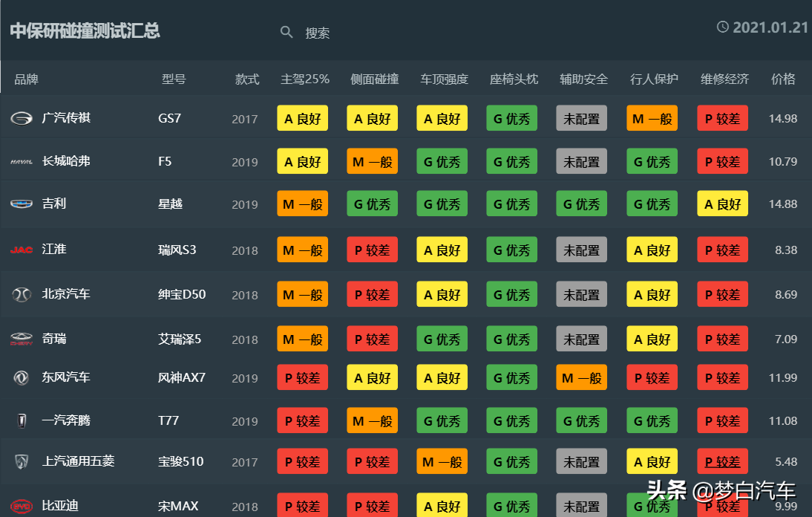Select the 款式 column header
Screen dimensions: 812x517
point(247,79)
